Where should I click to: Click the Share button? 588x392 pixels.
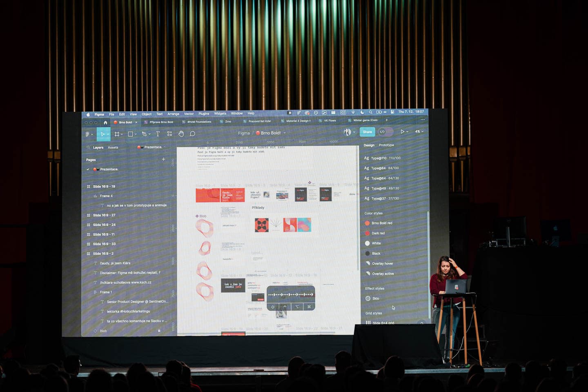(x=367, y=131)
